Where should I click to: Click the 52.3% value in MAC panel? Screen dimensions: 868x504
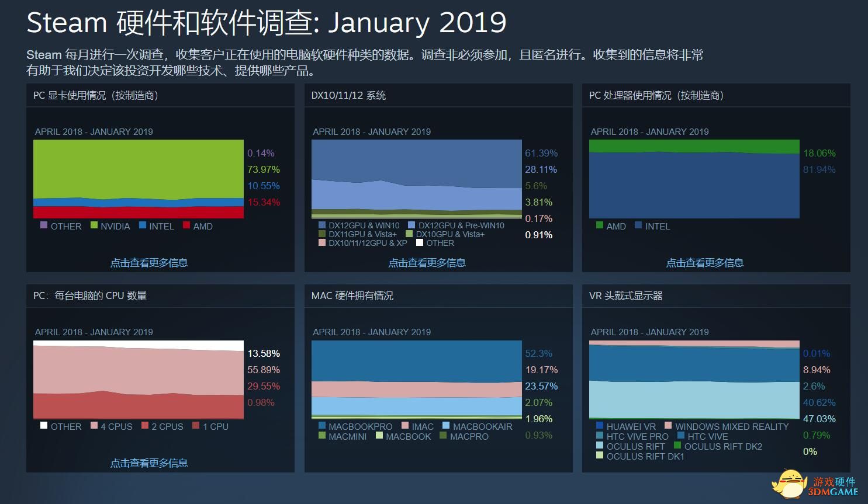[539, 353]
